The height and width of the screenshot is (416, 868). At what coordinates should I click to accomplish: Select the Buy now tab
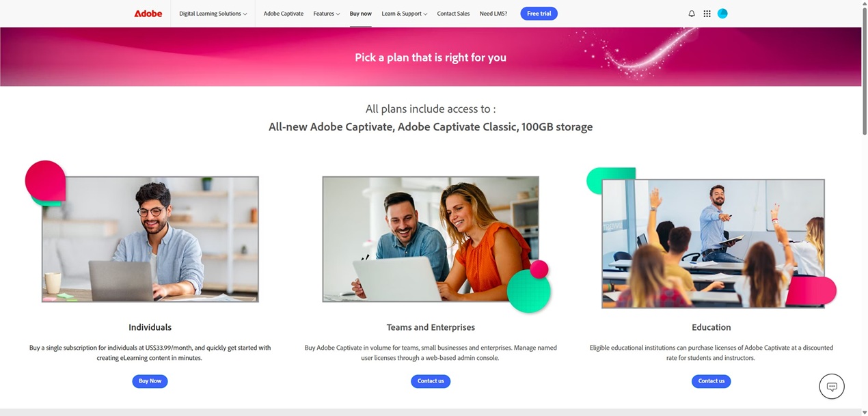361,14
